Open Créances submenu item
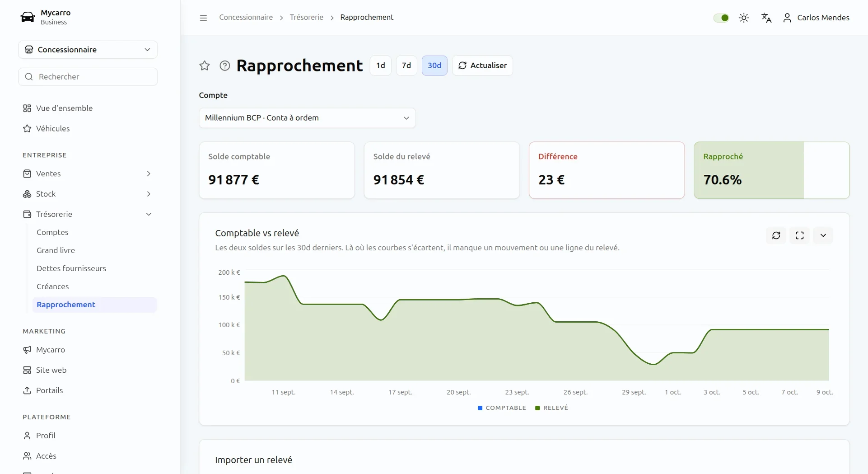 coord(94,286)
